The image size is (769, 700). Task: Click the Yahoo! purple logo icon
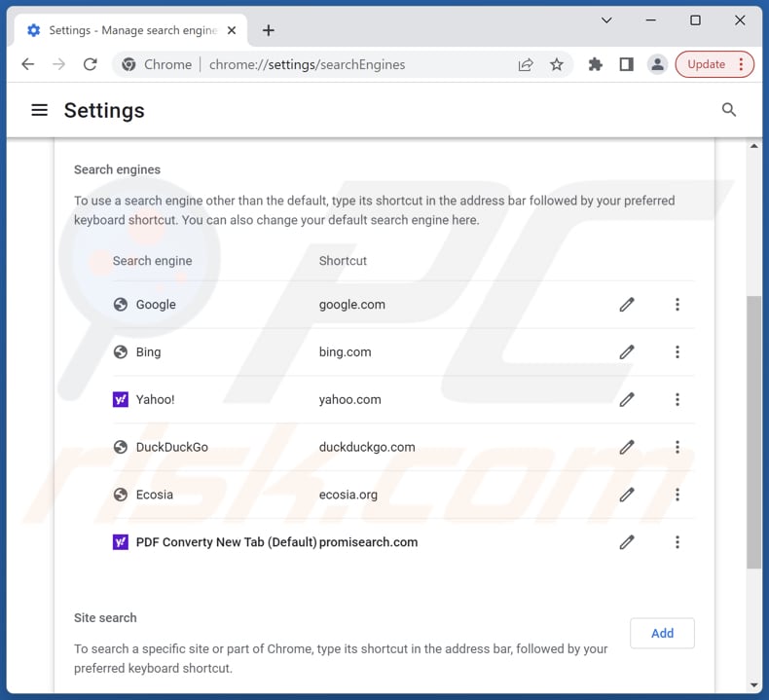coord(121,400)
